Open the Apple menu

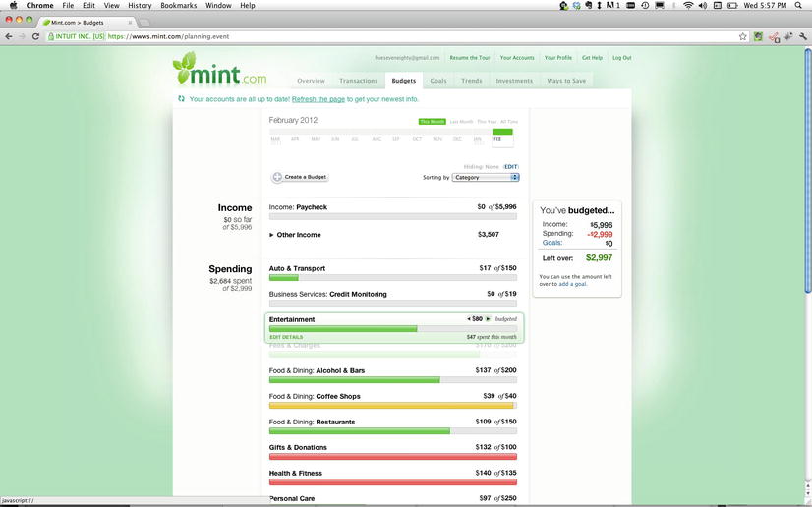[x=14, y=5]
